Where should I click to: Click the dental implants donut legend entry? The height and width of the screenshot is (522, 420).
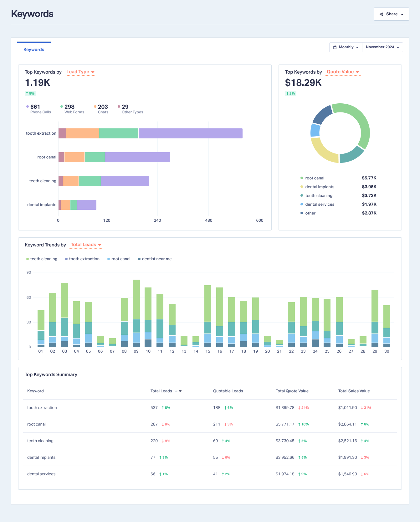click(x=338, y=187)
